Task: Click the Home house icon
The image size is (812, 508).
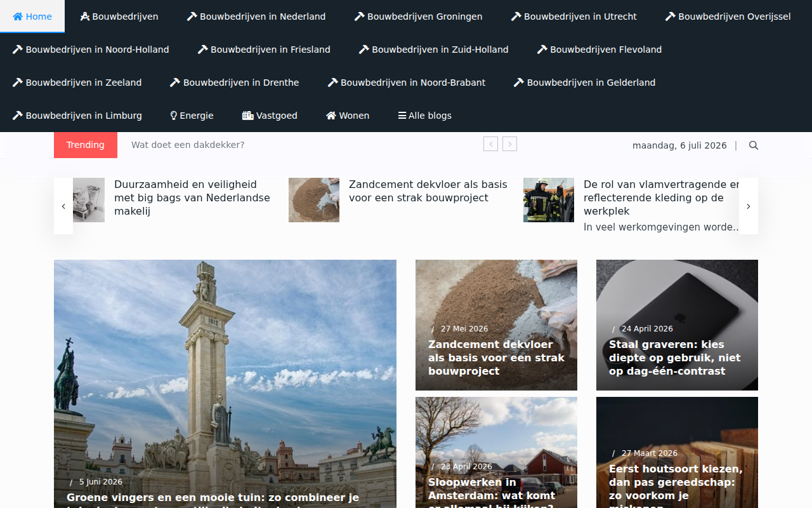Action: tap(18, 17)
